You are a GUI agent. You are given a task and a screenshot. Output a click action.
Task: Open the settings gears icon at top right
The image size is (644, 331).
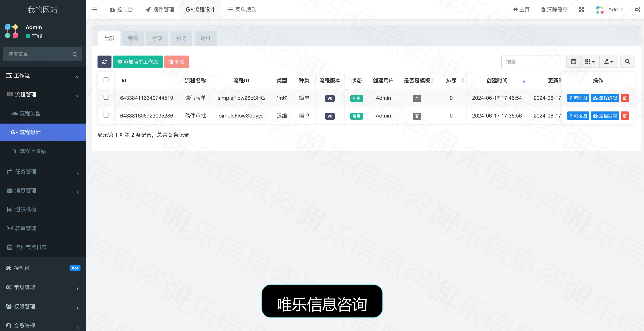638,9
